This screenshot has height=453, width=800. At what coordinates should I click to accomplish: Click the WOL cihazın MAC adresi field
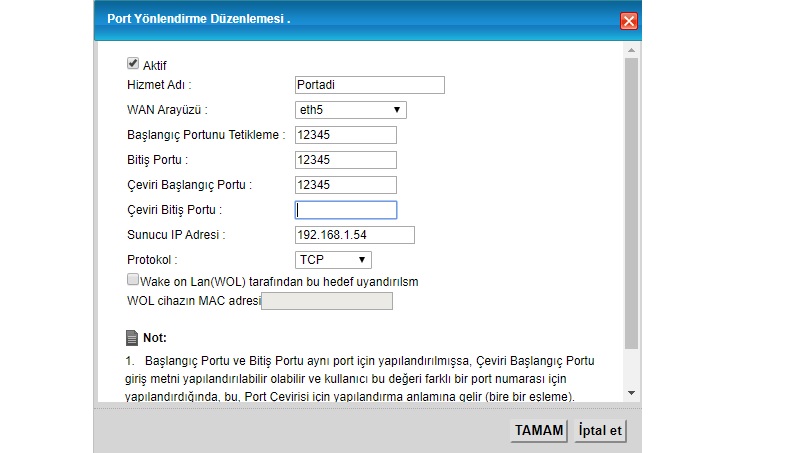coord(327,301)
